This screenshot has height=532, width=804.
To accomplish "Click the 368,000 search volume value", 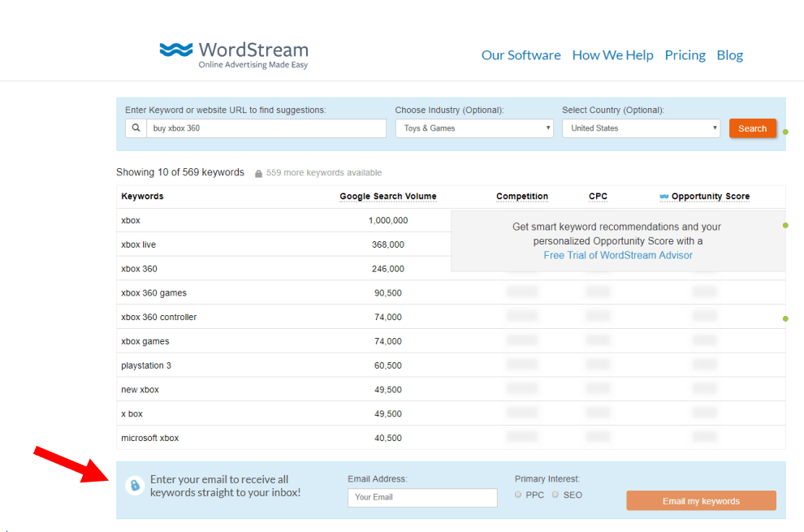I will point(388,244).
